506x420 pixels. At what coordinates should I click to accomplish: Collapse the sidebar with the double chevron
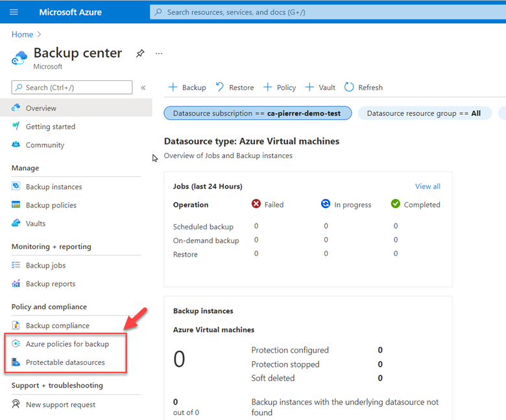(143, 87)
